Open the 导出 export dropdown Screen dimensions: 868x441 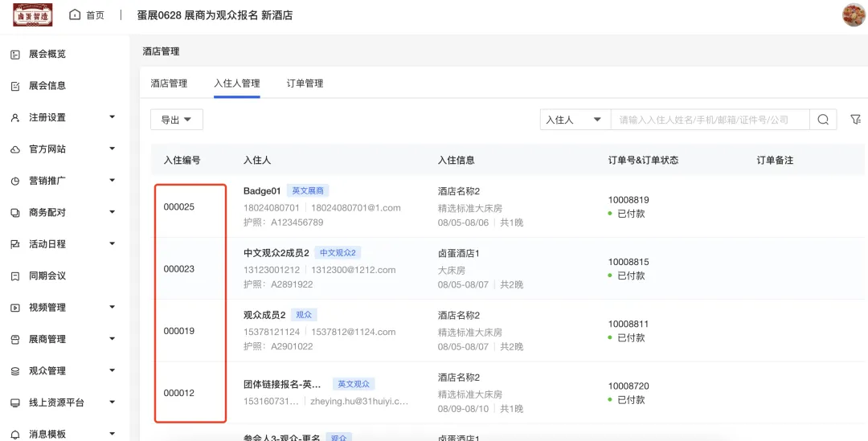176,120
